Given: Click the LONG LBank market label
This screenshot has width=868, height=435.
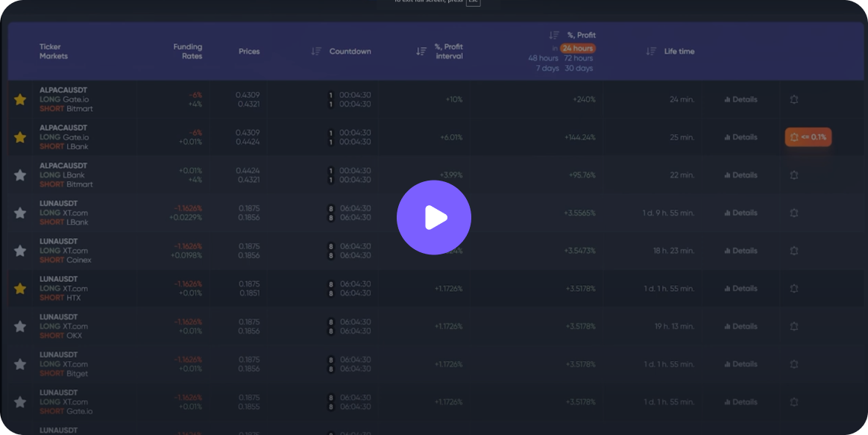Looking at the screenshot, I should (x=62, y=175).
